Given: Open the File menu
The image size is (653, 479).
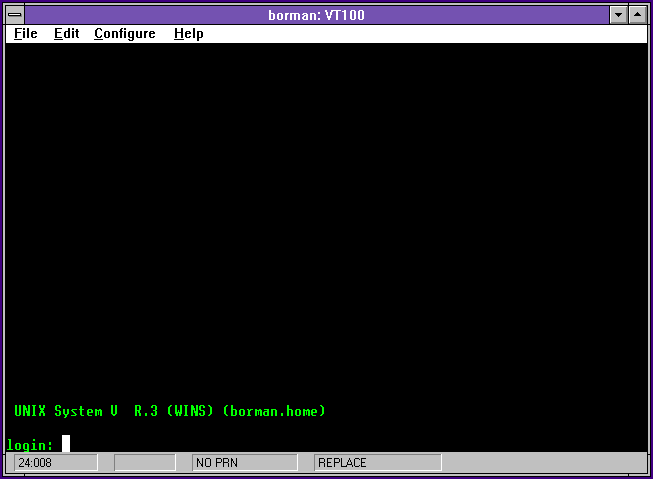Looking at the screenshot, I should (x=25, y=33).
